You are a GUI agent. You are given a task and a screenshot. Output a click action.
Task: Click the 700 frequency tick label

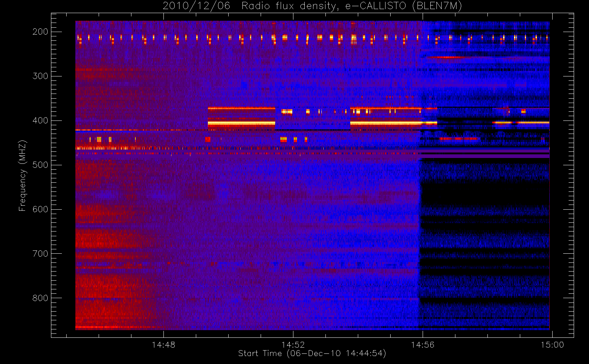pyautogui.click(x=40, y=254)
